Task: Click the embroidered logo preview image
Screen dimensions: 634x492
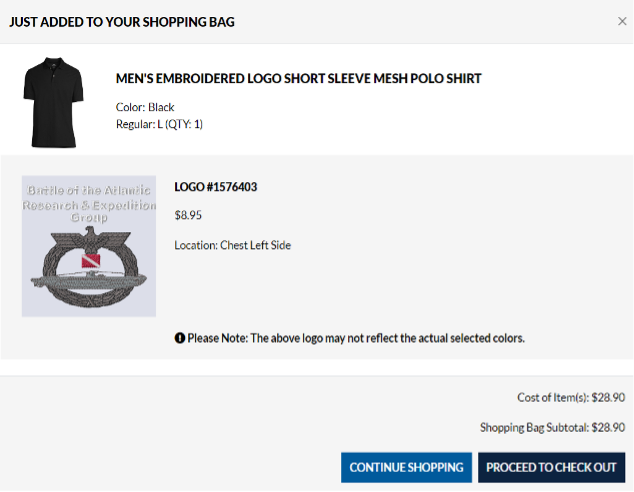Action: pyautogui.click(x=89, y=246)
